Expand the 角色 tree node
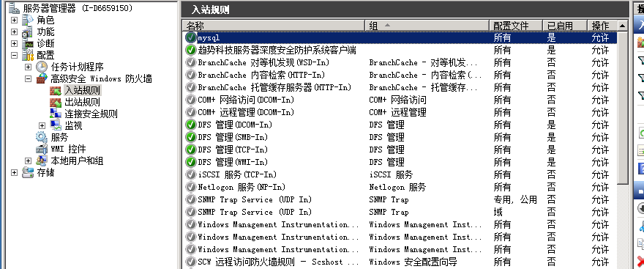Image resolution: width=644 pixels, height=269 pixels. (x=15, y=20)
